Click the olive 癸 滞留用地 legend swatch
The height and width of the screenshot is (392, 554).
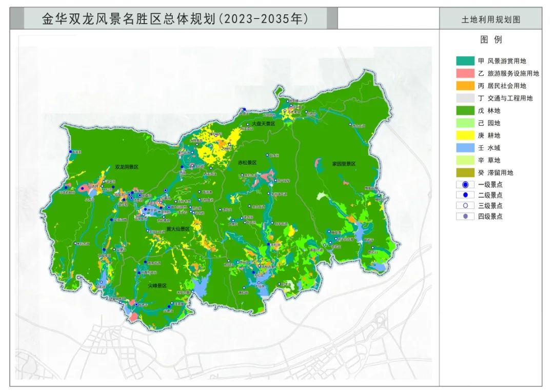coord(465,172)
